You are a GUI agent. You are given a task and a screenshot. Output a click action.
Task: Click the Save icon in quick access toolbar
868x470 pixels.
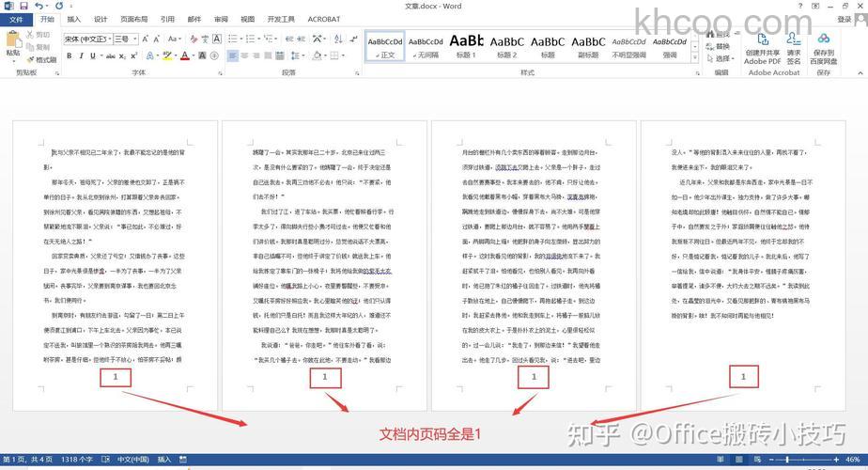[23, 6]
